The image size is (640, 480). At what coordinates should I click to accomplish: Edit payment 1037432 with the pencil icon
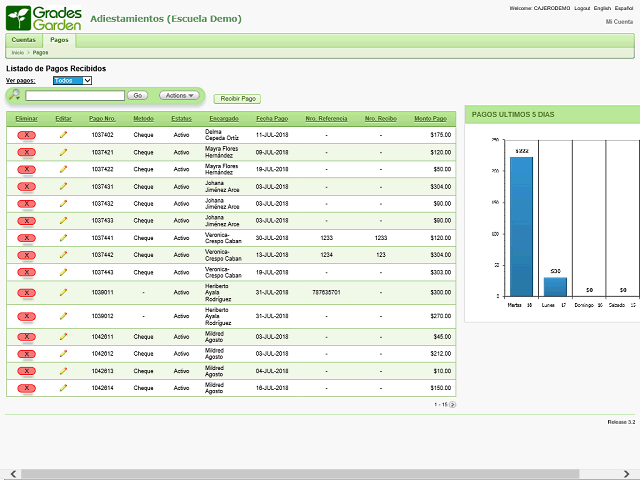(x=63, y=203)
